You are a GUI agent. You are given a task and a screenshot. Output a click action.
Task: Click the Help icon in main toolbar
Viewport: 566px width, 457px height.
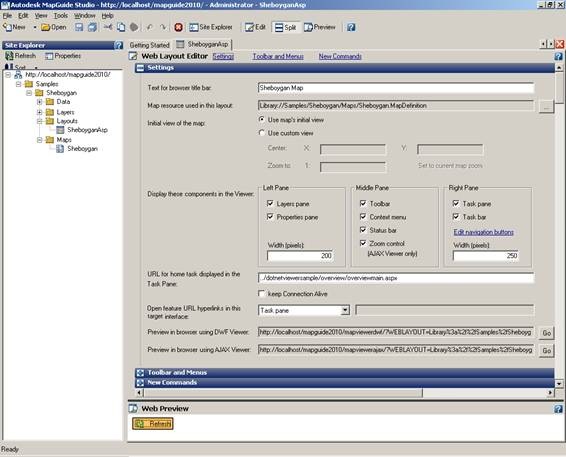click(x=351, y=27)
